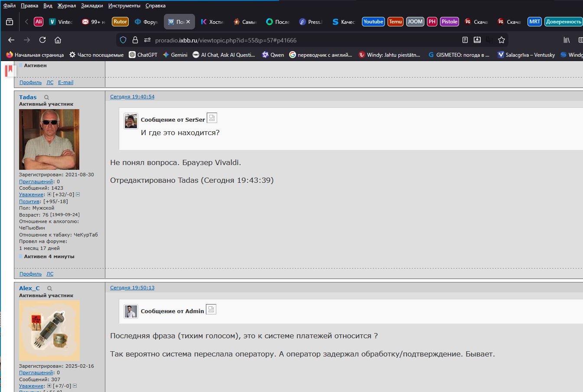Switch to the PH tab

point(432,22)
